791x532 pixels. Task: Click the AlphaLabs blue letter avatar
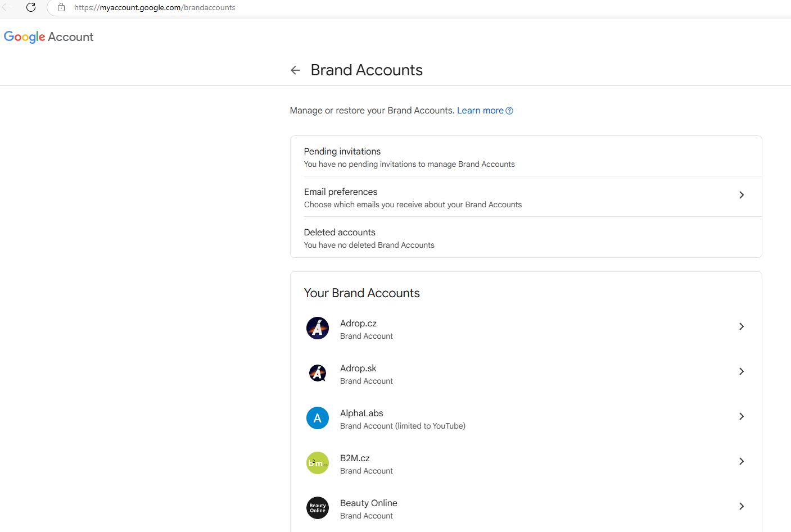click(318, 418)
